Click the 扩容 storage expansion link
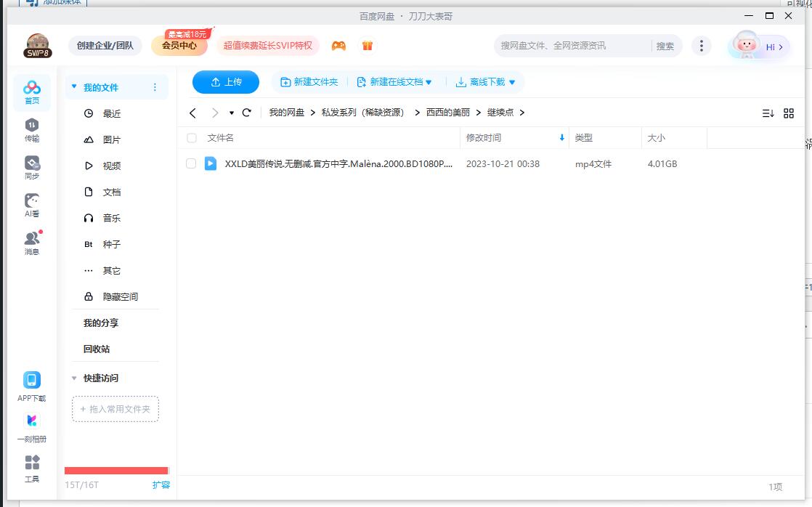This screenshot has width=812, height=507. 161,484
